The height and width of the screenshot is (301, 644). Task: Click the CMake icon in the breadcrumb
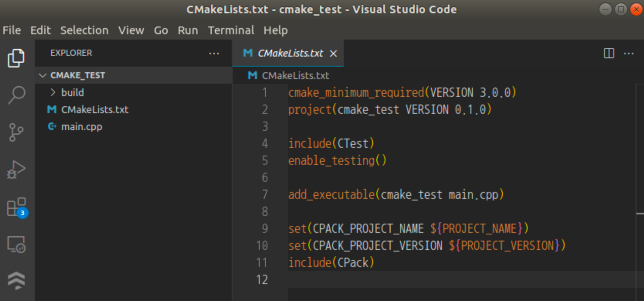253,75
